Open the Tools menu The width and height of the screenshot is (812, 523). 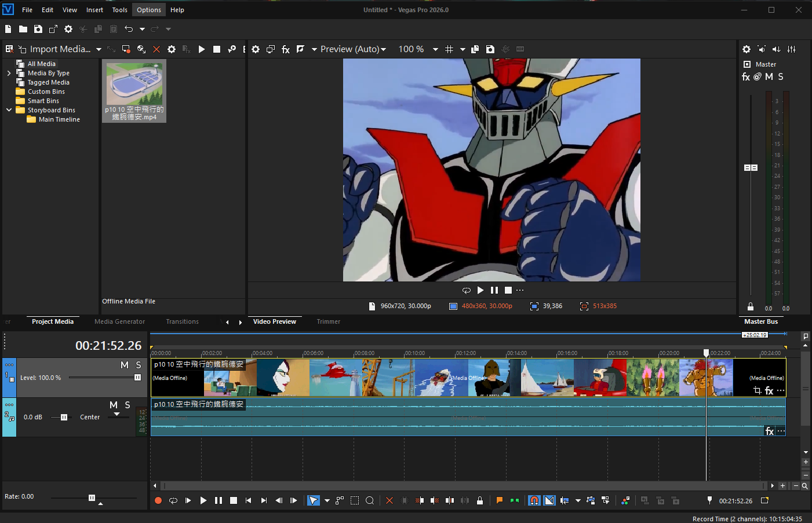119,10
